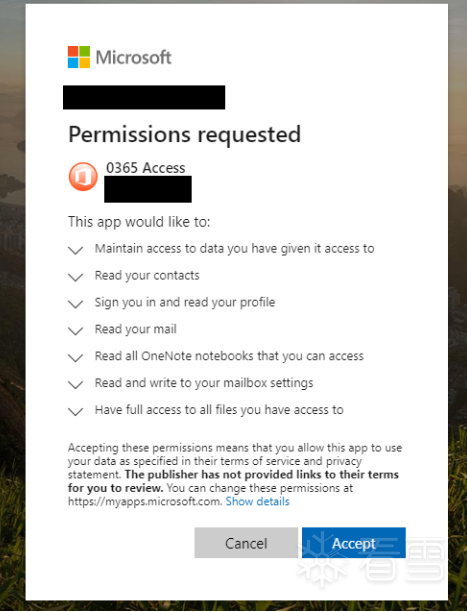The width and height of the screenshot is (467, 612).
Task: Click the 'Permissions requested' heading
Action: [185, 135]
